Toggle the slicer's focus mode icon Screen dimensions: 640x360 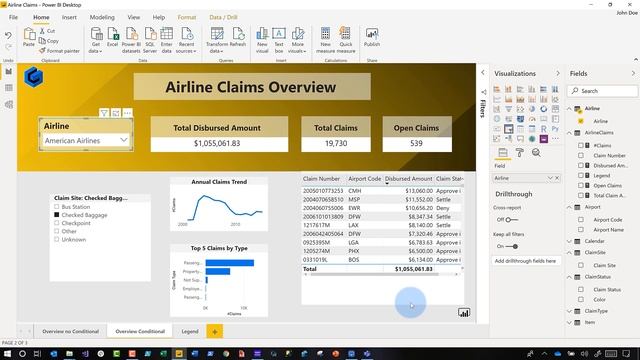pos(116,113)
